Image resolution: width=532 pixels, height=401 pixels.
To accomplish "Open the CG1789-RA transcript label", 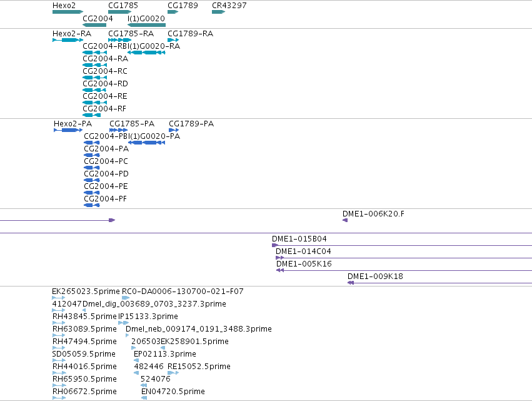I will (190, 34).
